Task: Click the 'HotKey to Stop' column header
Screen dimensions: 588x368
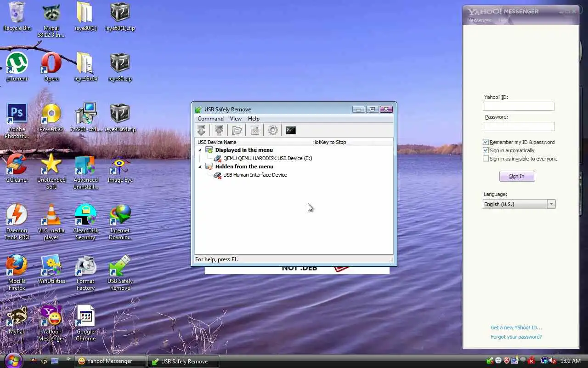Action: pyautogui.click(x=329, y=142)
